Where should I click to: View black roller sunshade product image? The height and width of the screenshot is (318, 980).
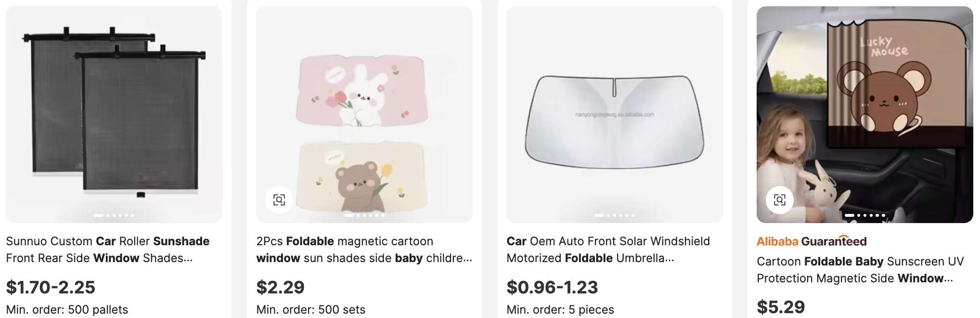(x=114, y=115)
